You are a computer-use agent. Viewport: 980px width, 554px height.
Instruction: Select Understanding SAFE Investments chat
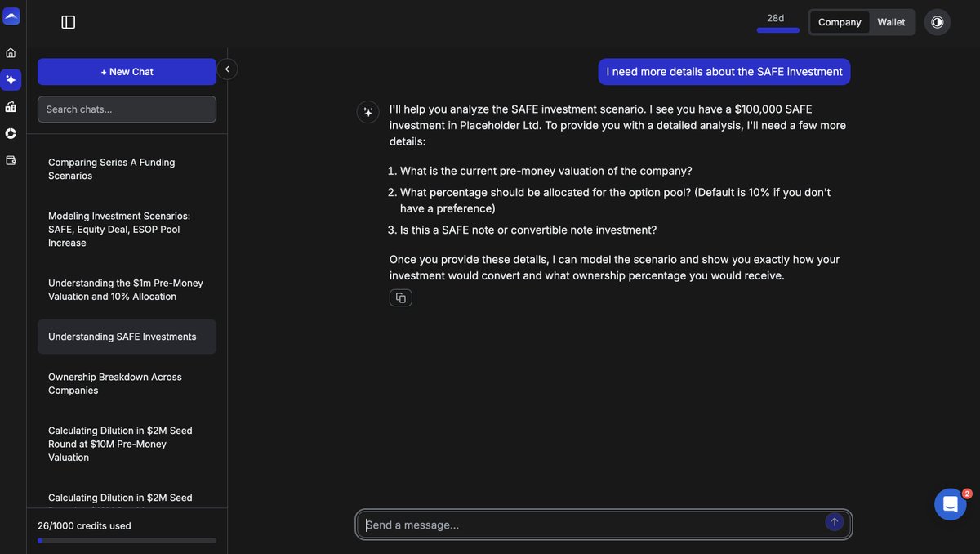pos(127,337)
